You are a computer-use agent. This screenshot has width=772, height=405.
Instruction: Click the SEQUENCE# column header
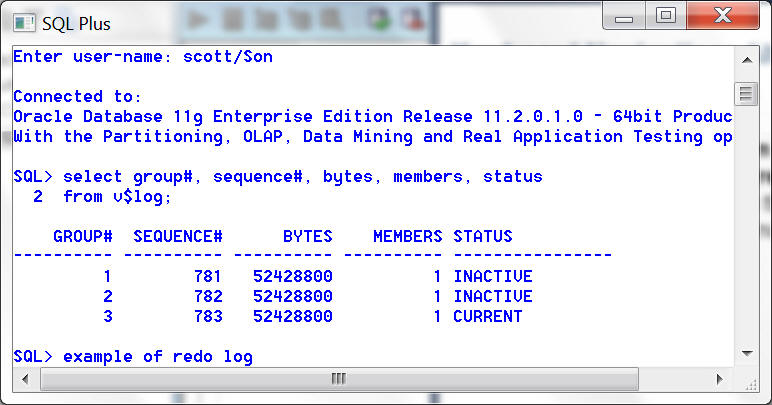click(178, 237)
